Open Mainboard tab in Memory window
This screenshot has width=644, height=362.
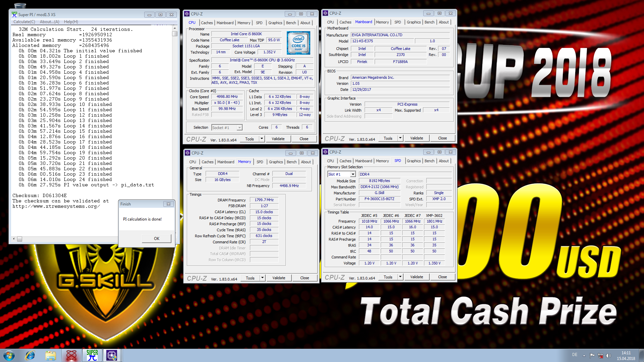point(226,162)
